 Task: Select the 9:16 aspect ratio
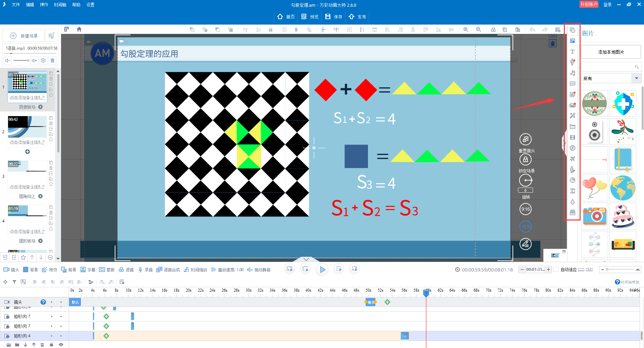coord(526,209)
